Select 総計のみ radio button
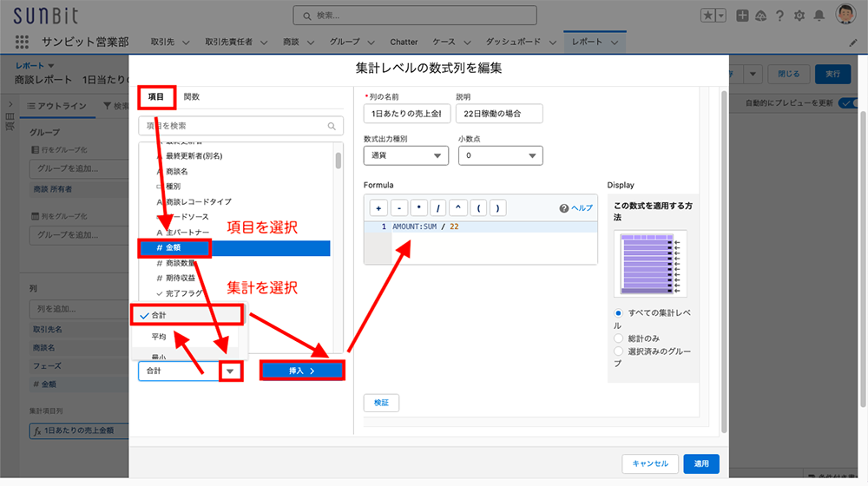The width and height of the screenshot is (868, 486). [618, 338]
